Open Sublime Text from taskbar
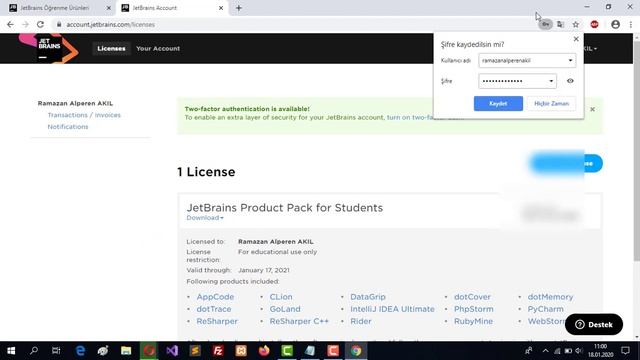Viewport: 640px width, 360px height. (195, 351)
